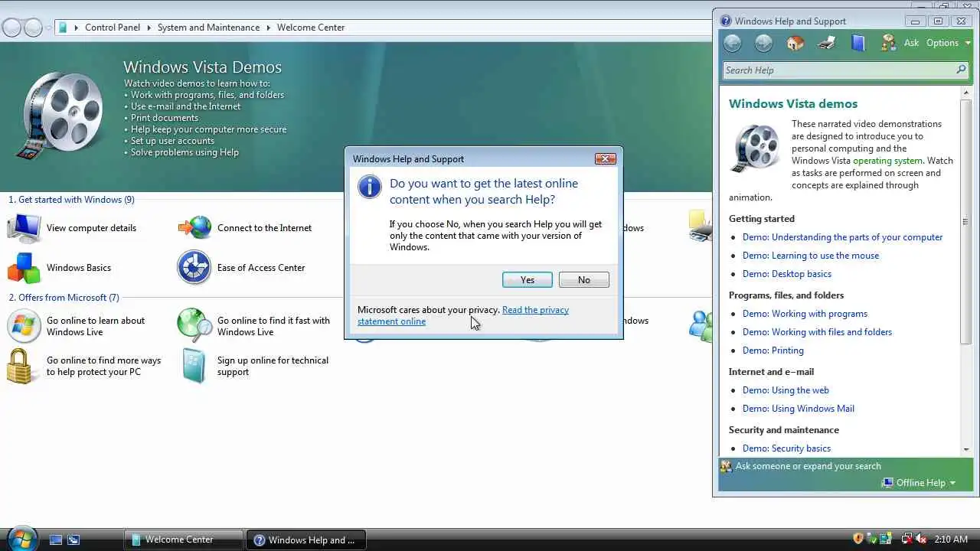Open Demo: Working with programs link

(805, 314)
